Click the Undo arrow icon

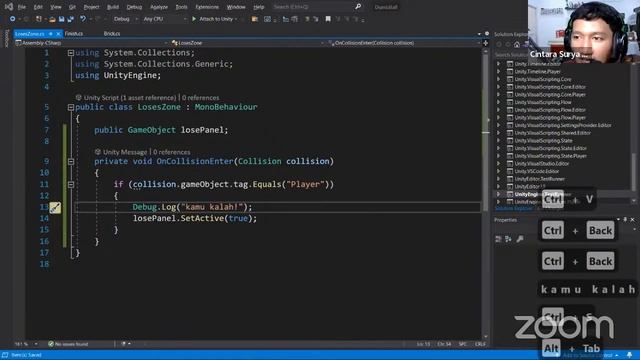coord(83,19)
